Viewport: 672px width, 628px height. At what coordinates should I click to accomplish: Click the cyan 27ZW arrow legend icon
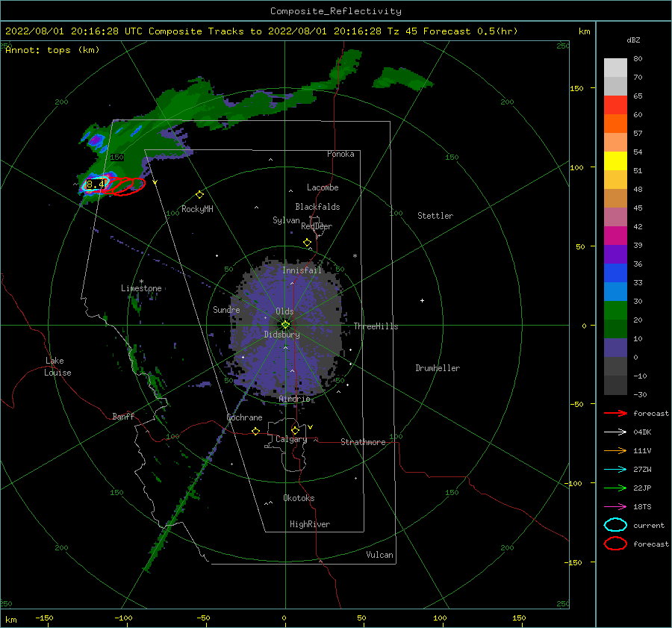(x=615, y=470)
